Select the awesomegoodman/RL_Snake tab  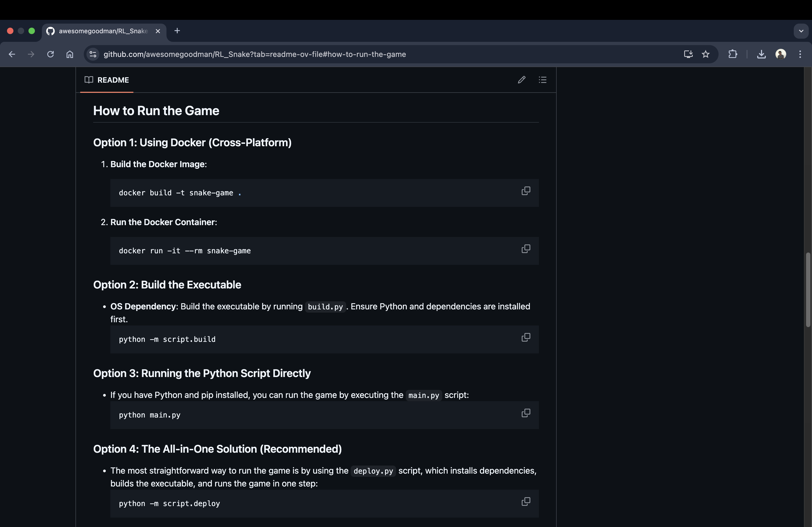pos(104,31)
